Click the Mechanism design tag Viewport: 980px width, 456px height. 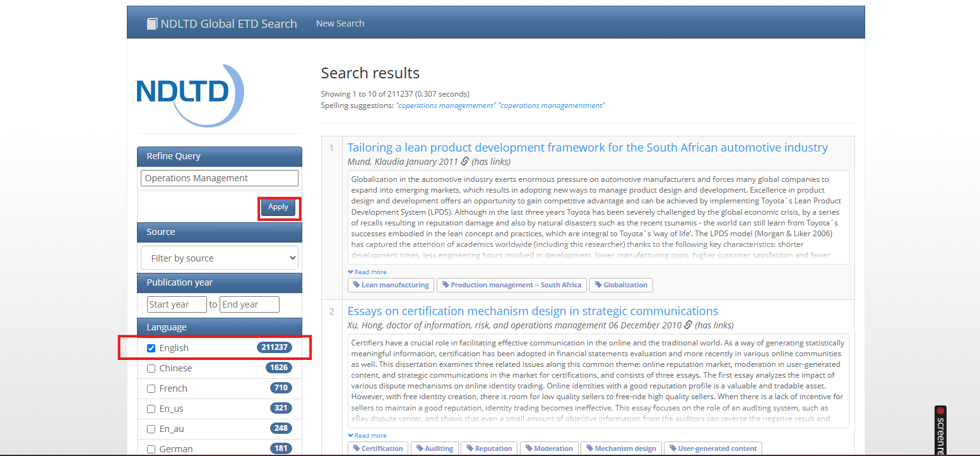620,448
